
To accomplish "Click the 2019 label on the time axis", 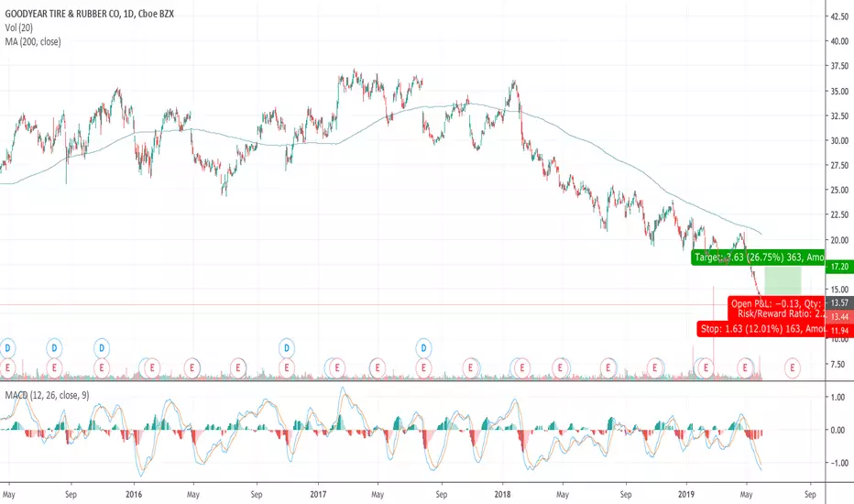I will click(x=686, y=494).
